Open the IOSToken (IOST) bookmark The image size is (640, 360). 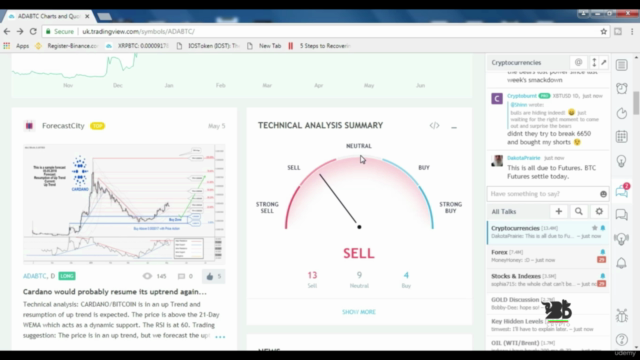208,46
